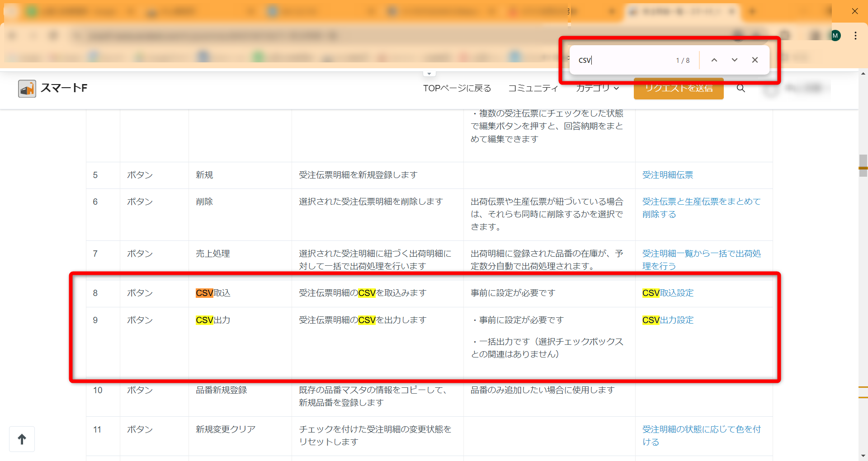Click the green M profile avatar
Image resolution: width=868 pixels, height=461 pixels.
click(835, 36)
